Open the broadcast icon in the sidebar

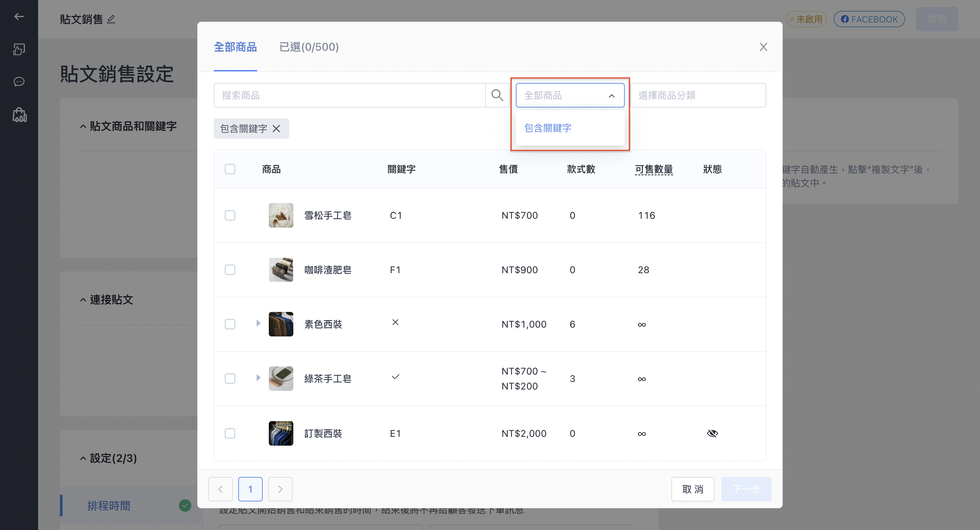[x=19, y=49]
